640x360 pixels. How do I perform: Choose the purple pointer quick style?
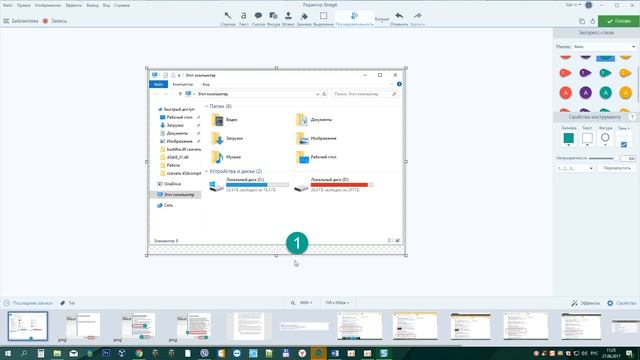(585, 73)
